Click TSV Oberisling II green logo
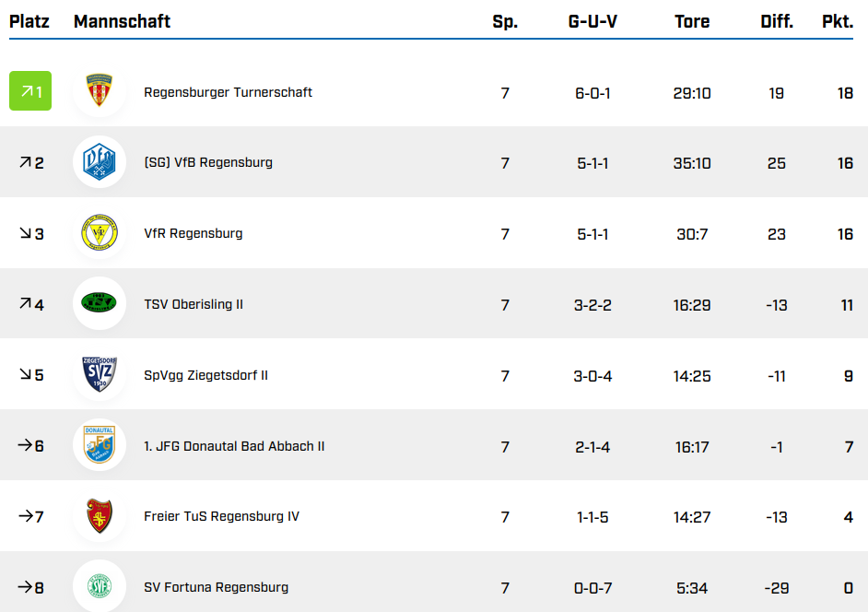 pos(99,303)
